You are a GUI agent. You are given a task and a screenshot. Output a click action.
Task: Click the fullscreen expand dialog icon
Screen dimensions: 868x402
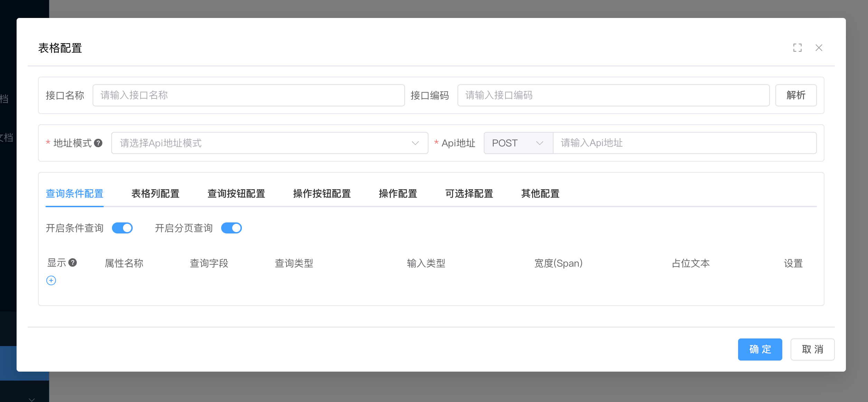tap(797, 48)
